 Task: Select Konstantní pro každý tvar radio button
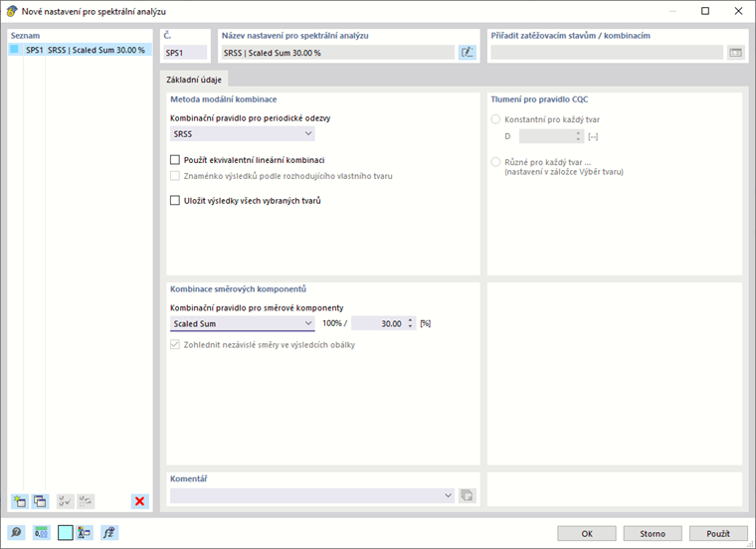[x=495, y=119]
